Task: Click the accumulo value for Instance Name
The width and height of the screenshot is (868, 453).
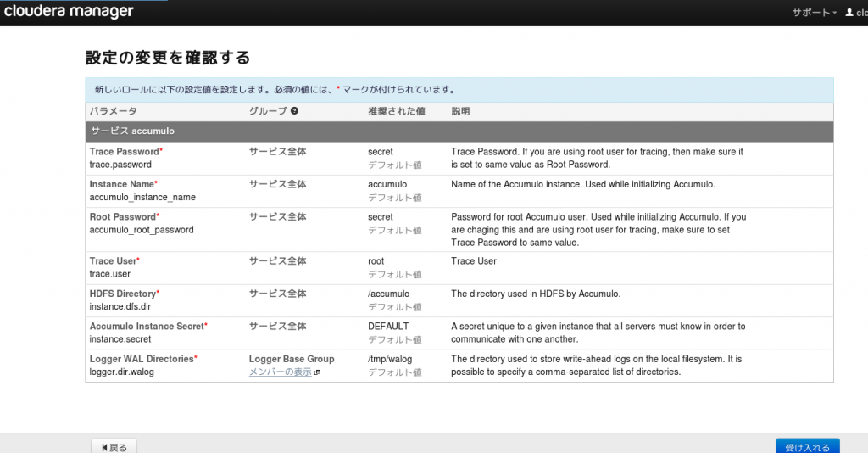Action: [387, 184]
